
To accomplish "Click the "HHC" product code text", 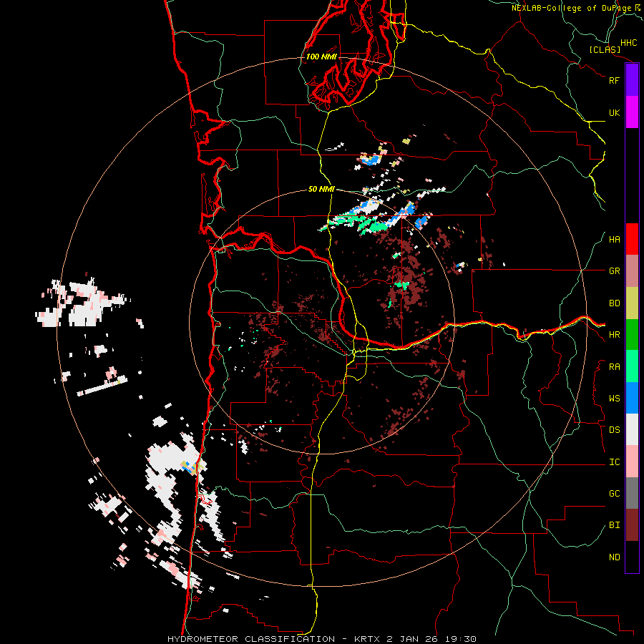I will pyautogui.click(x=629, y=43).
